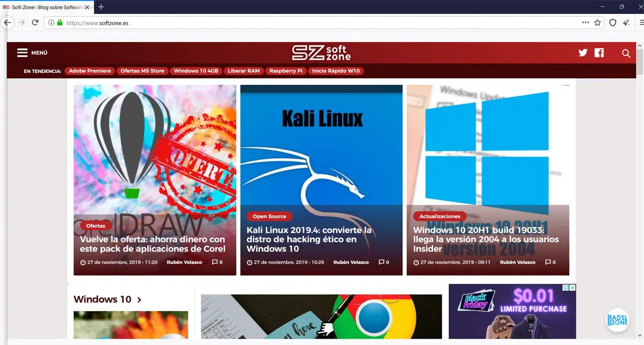Click the Windows logo article image
The height and width of the screenshot is (345, 644).
click(488, 145)
